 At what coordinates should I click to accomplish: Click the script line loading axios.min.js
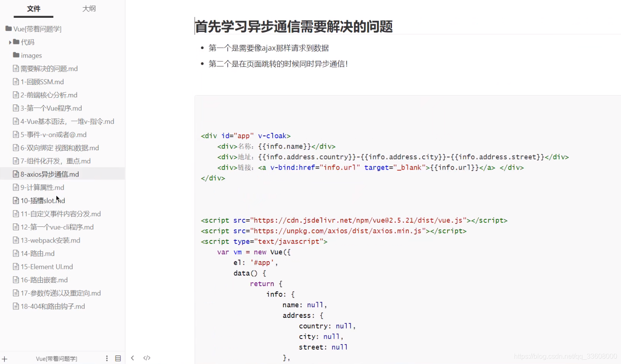[334, 231]
